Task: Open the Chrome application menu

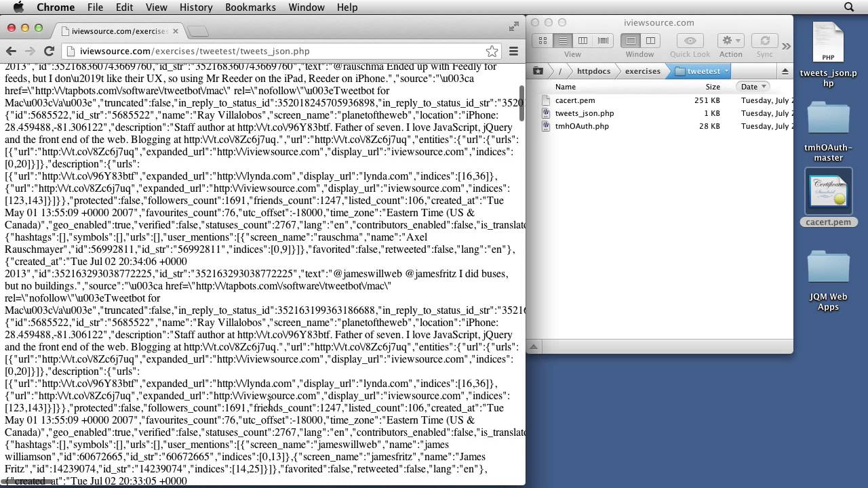Action: pyautogui.click(x=56, y=7)
